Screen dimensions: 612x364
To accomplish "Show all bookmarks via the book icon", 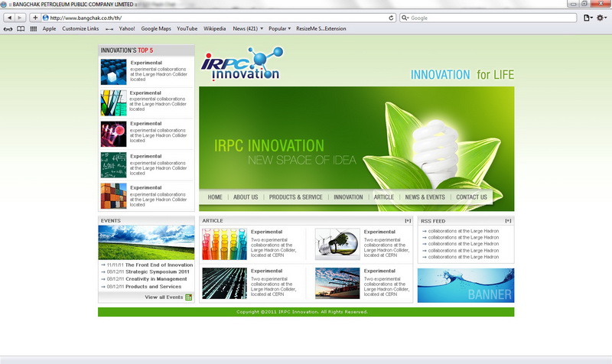I will coord(21,29).
